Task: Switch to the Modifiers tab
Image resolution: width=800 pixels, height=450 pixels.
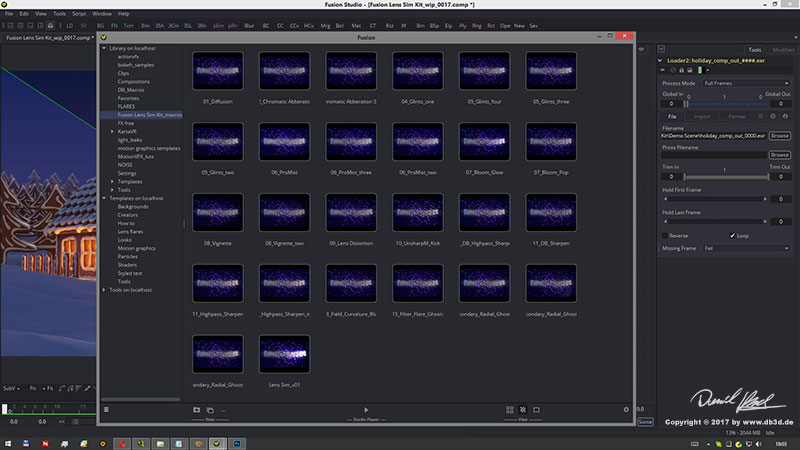Action: coord(783,49)
